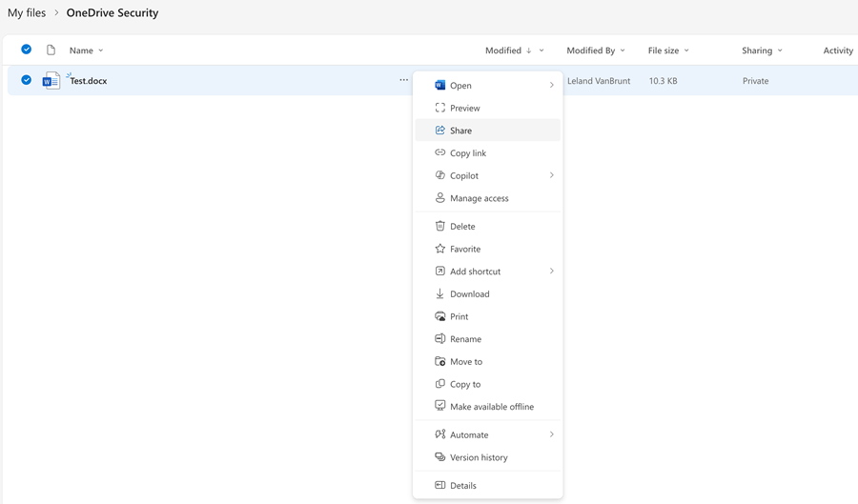Screen dimensions: 858x504
Task: Deselect the Test.docx row checkbox
Action: click(26, 80)
